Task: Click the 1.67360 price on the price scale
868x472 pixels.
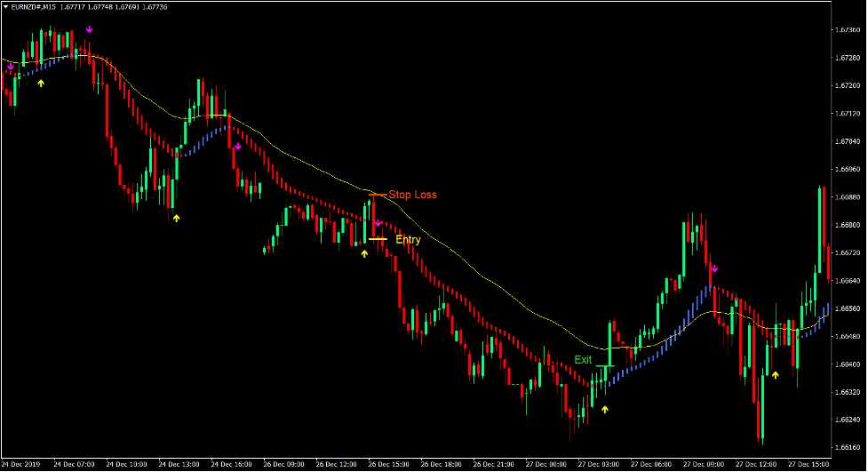Action: (847, 30)
